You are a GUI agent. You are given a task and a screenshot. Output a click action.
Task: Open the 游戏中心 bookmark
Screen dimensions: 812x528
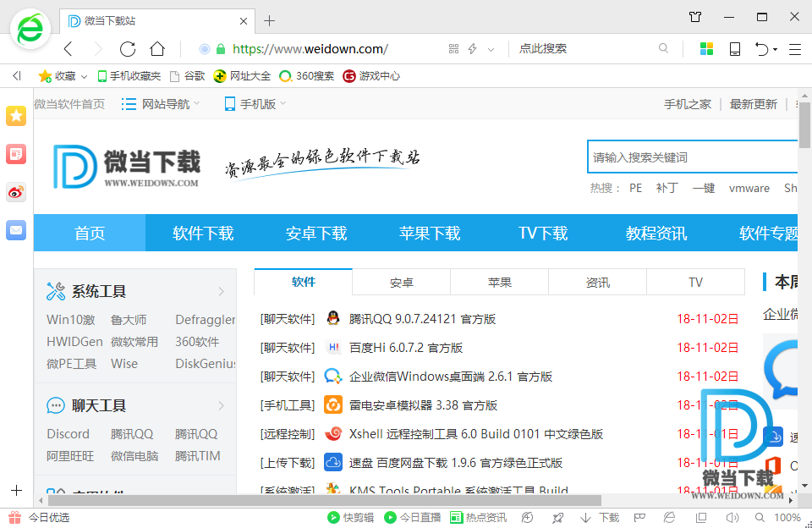(371, 76)
